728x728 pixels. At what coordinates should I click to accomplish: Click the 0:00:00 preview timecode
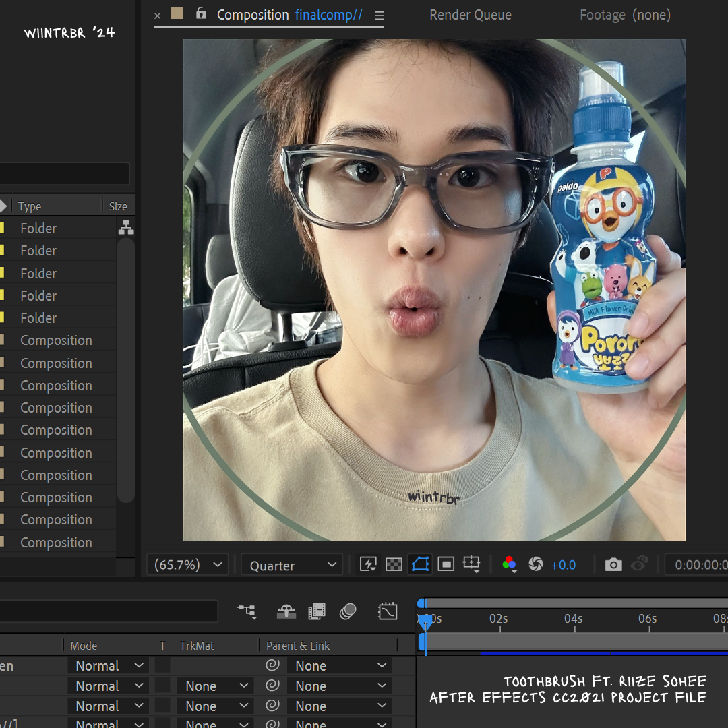699,565
